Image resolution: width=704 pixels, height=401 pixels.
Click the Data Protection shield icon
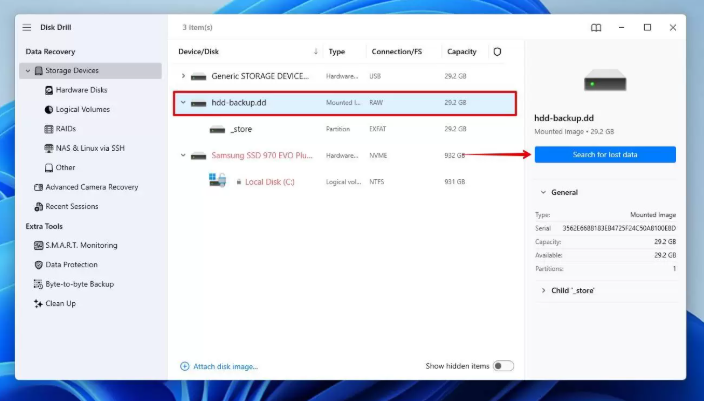coord(39,265)
